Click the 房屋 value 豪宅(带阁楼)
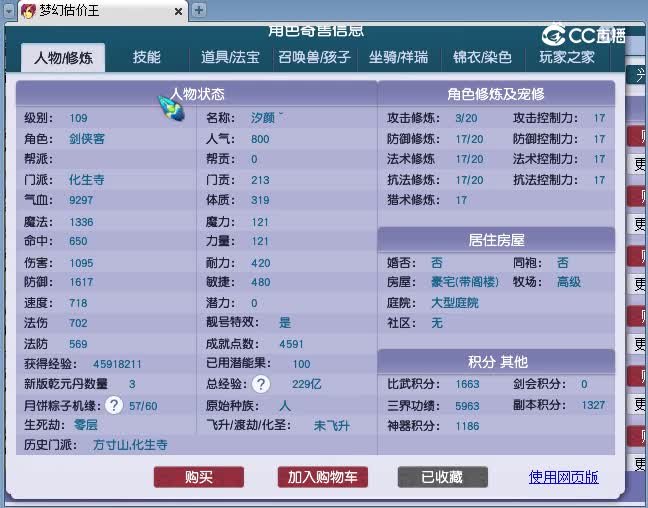This screenshot has height=508, width=648. [465, 282]
